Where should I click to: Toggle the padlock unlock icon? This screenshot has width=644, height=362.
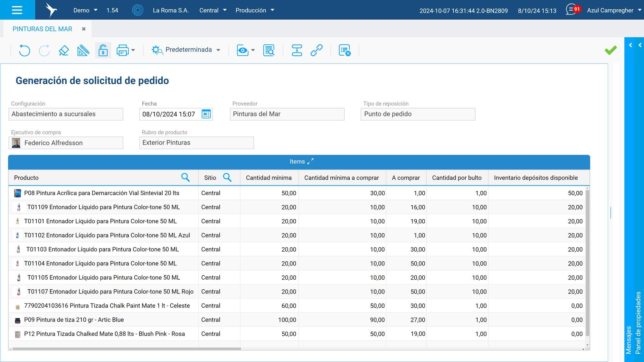click(103, 50)
